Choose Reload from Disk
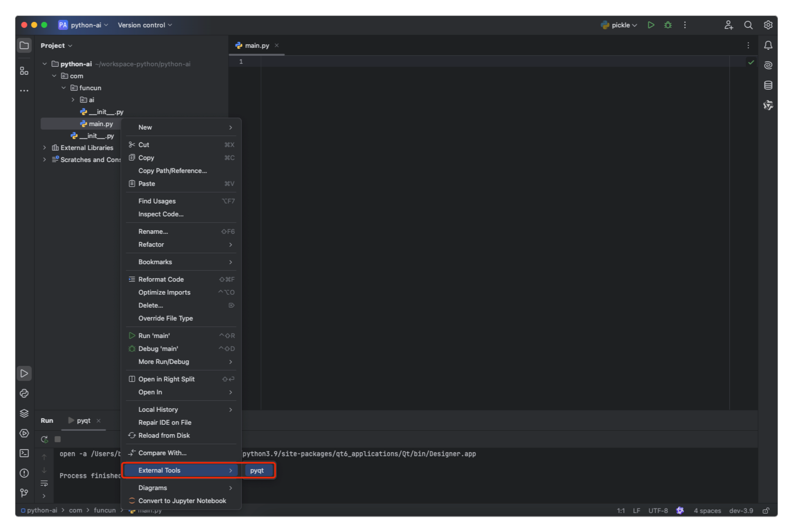 coord(181,435)
